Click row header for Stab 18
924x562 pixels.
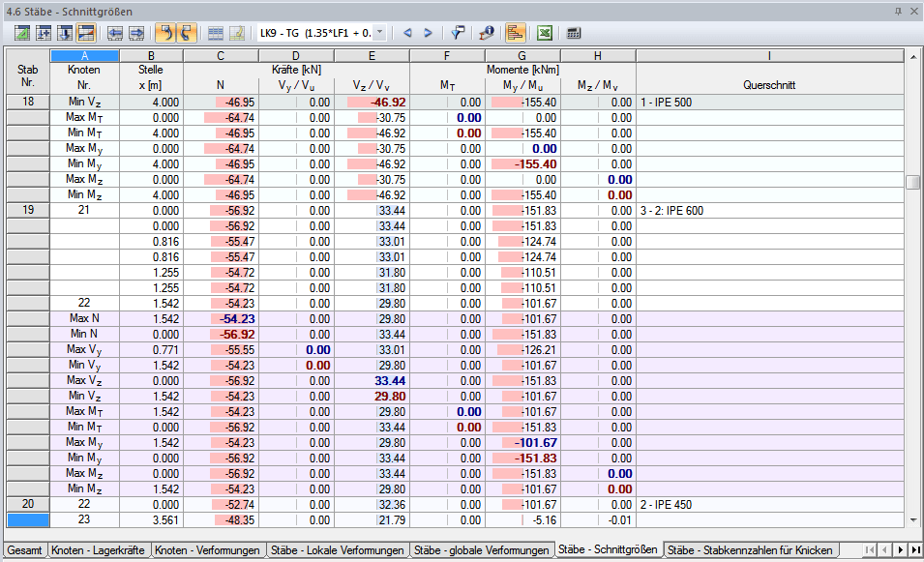[x=28, y=102]
